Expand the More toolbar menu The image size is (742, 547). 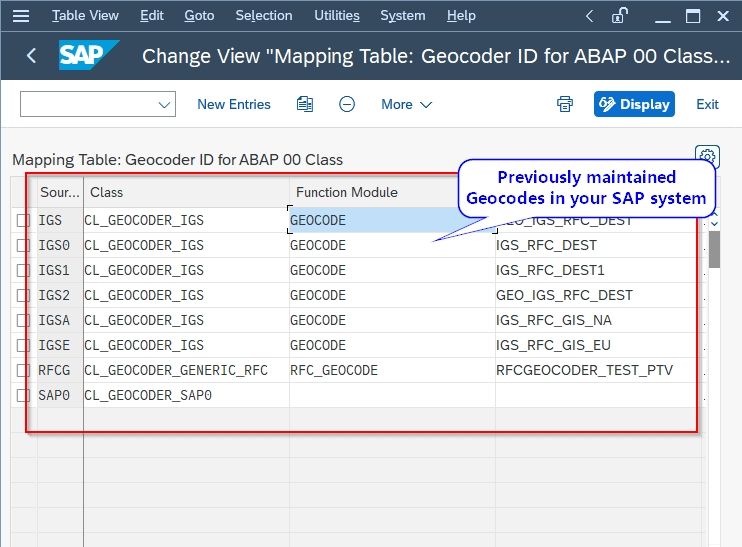tap(406, 104)
